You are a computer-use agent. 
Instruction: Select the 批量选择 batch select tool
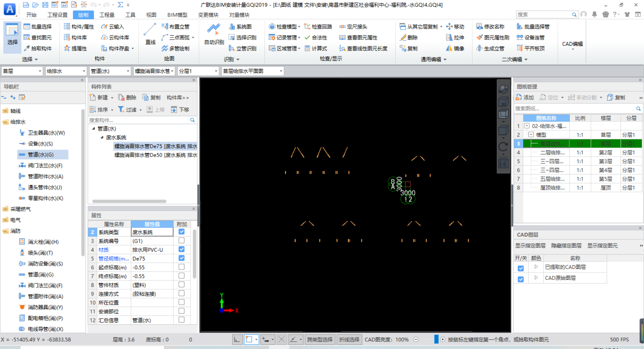[x=38, y=27]
